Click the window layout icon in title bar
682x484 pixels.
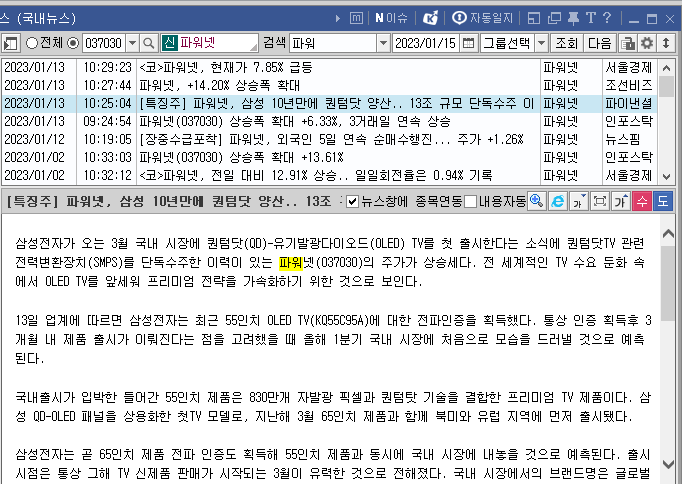pyautogui.click(x=534, y=18)
